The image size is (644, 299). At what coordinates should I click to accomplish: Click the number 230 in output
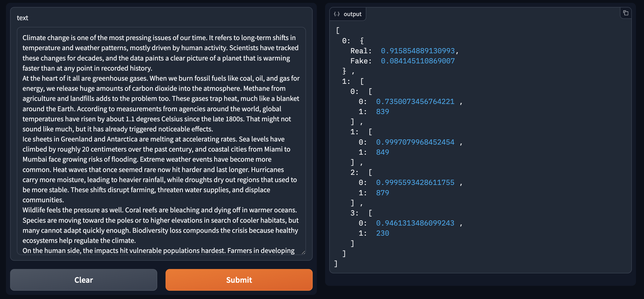pos(383,233)
